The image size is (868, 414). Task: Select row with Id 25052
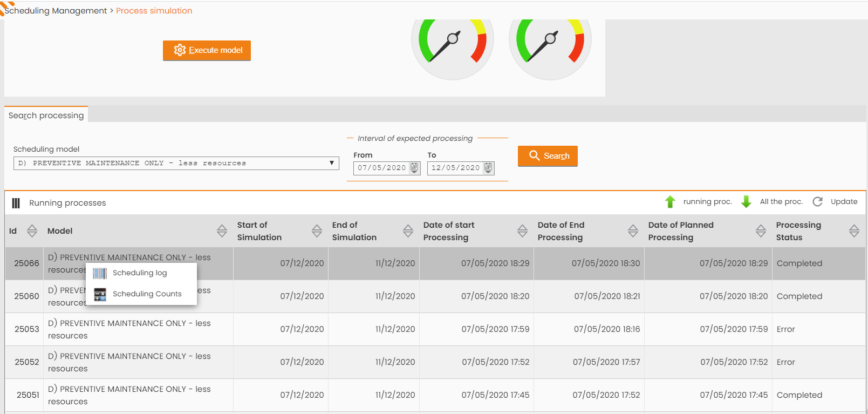[435, 362]
